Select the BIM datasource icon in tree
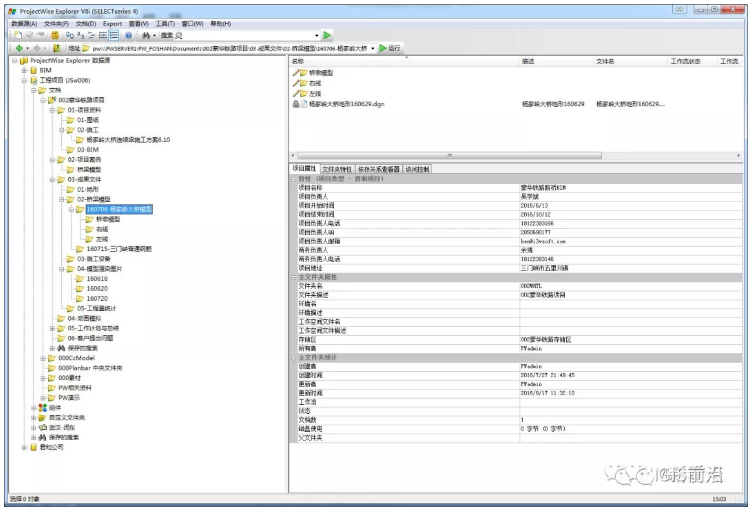Image resolution: width=751 pixels, height=515 pixels. [34, 70]
